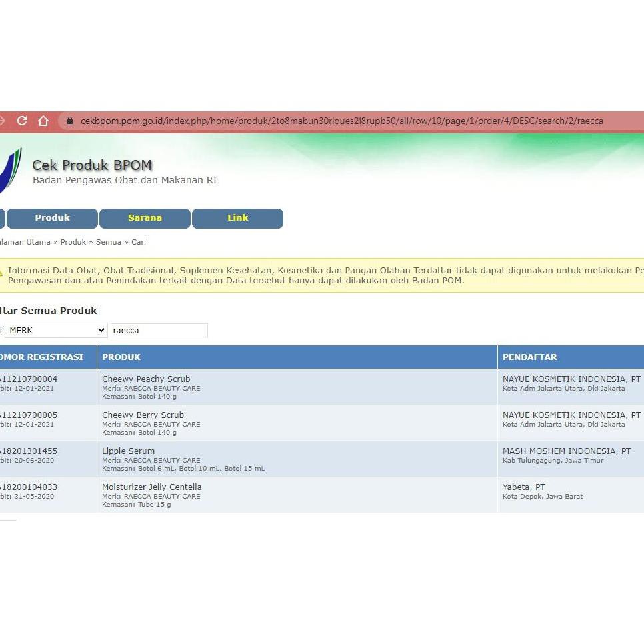The image size is (644, 644).
Task: Click Kota Depok, Jawa Barat text
Action: [x=543, y=496]
